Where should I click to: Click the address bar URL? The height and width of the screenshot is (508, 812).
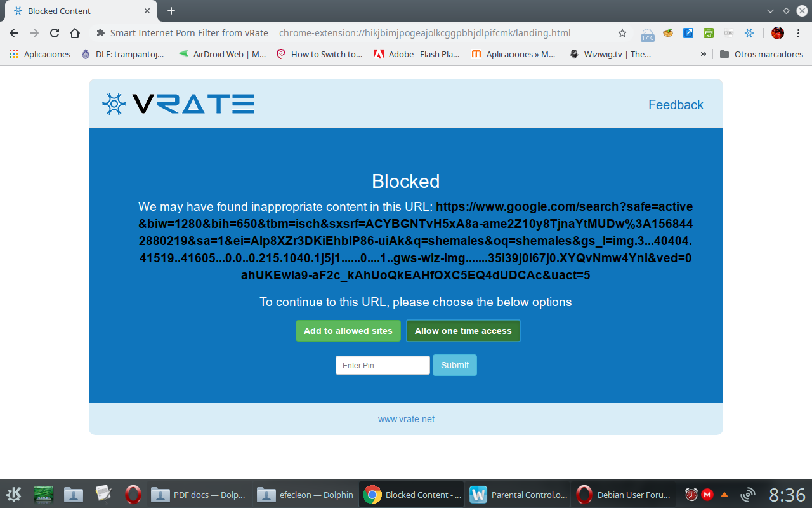[424, 33]
